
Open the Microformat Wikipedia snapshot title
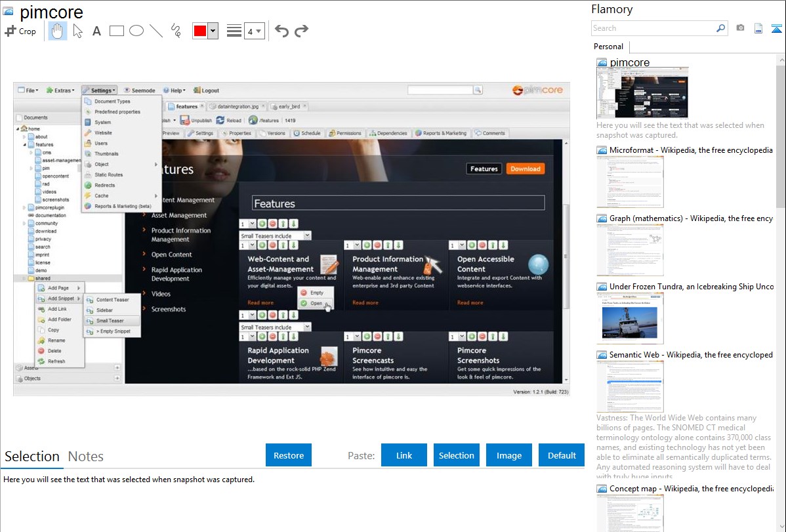tap(691, 150)
